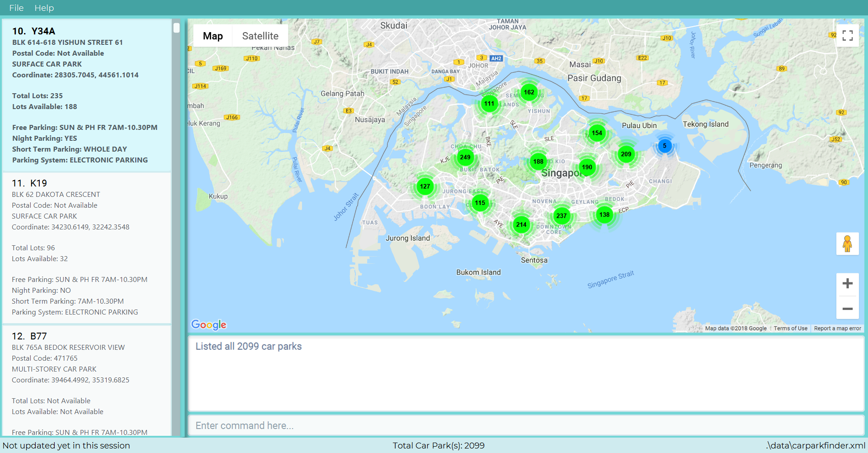Image resolution: width=868 pixels, height=453 pixels.
Task: Click the car park list scrollbar thumb
Action: [176, 28]
